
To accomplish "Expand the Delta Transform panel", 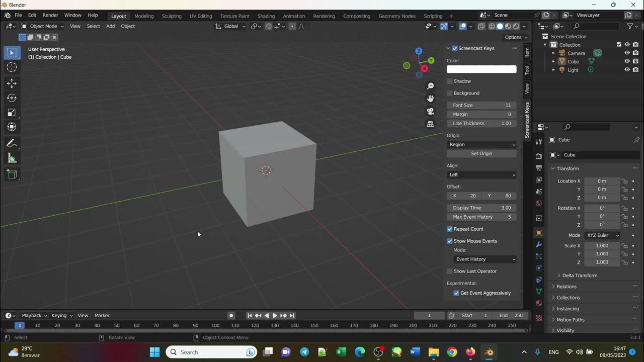I will (x=579, y=276).
